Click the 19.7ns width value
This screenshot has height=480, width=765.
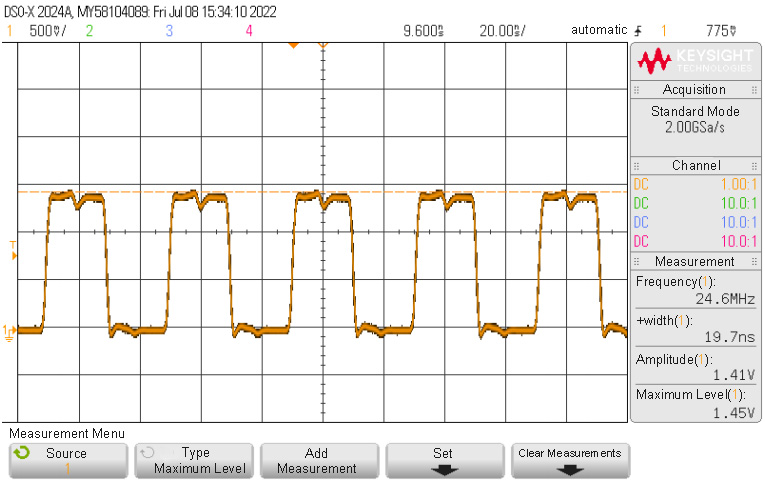tap(730, 337)
